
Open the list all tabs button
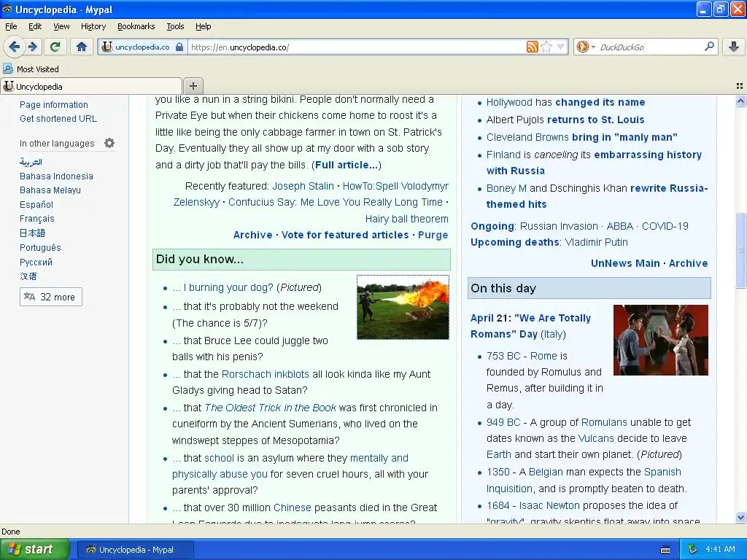[x=740, y=86]
